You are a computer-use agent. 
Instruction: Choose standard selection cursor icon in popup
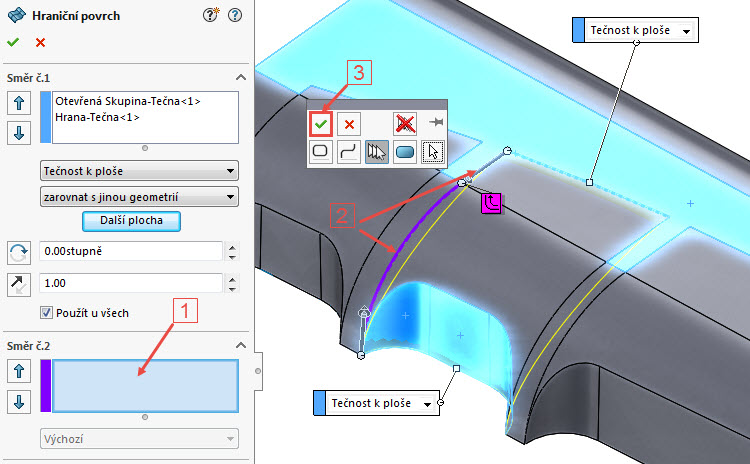coord(433,152)
